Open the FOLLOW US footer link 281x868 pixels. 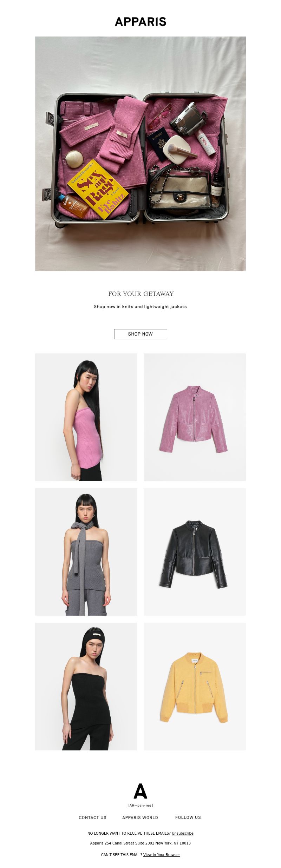188,817
